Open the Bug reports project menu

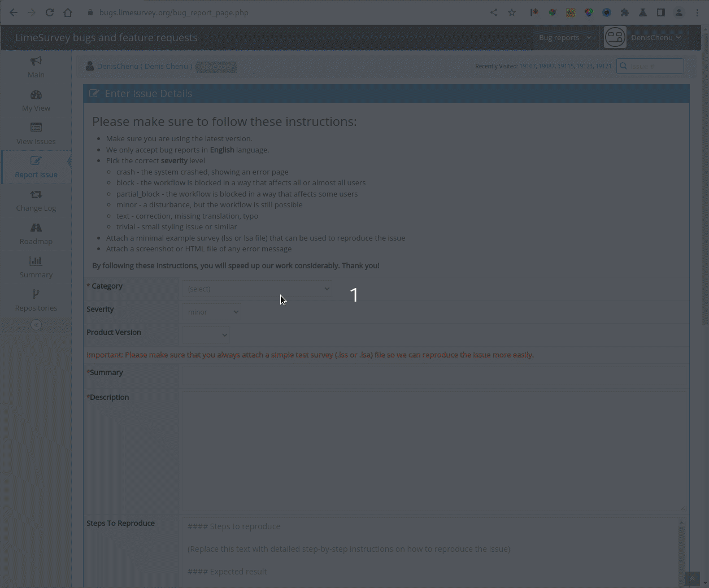(565, 38)
